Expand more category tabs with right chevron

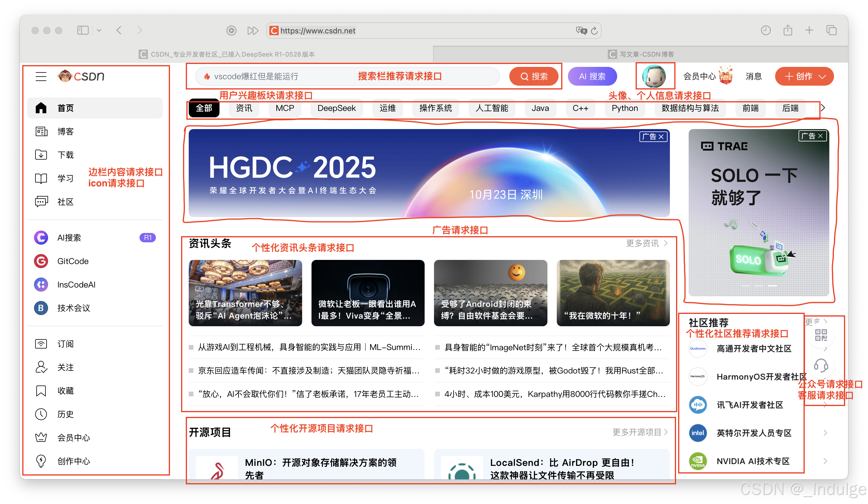pyautogui.click(x=823, y=108)
